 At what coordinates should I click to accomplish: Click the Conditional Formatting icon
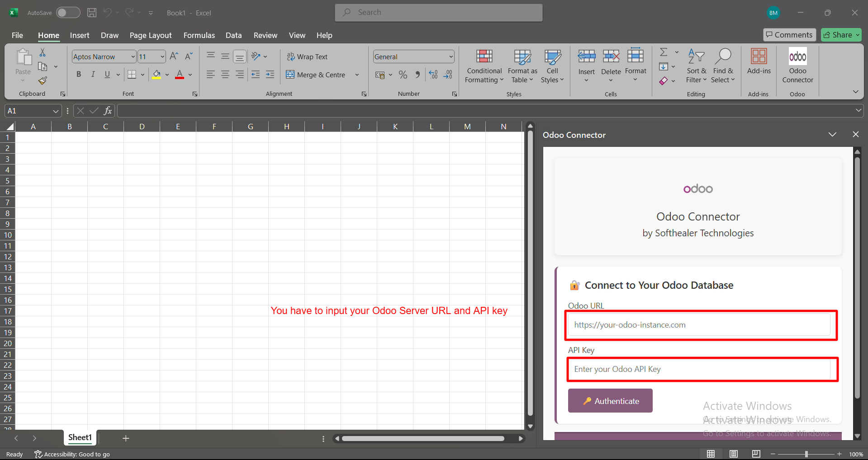click(484, 56)
